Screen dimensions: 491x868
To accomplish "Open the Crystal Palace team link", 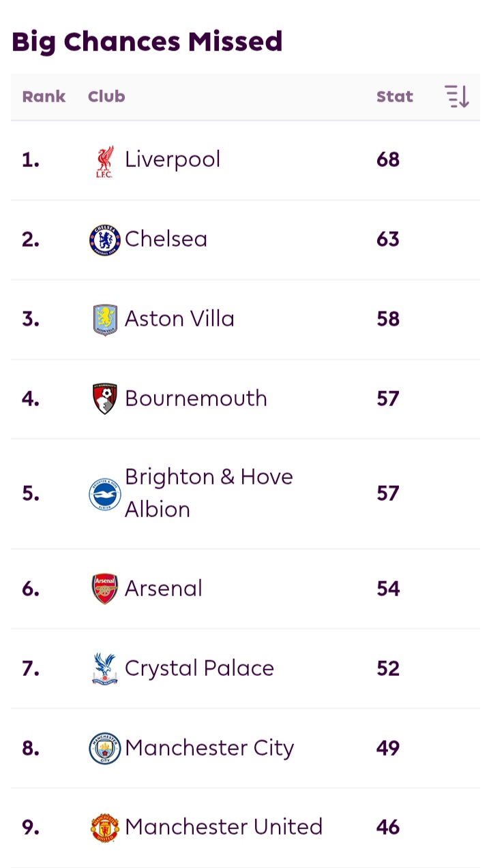I will [x=199, y=668].
